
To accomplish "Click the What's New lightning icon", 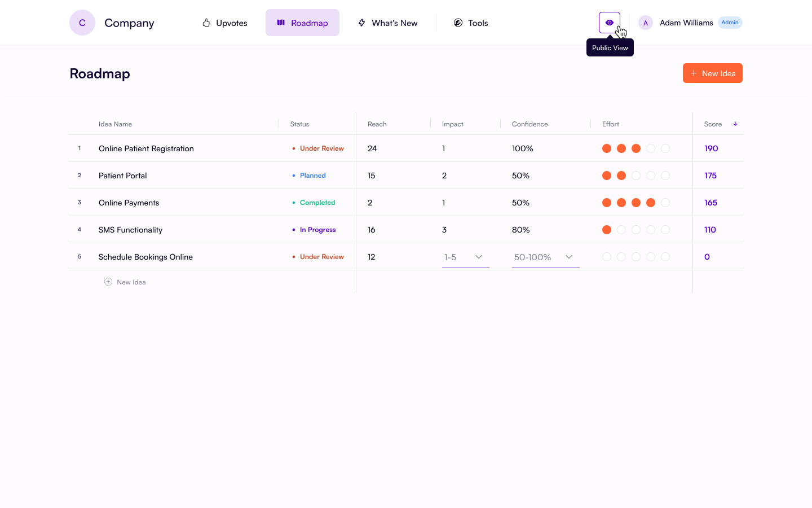I will click(361, 23).
